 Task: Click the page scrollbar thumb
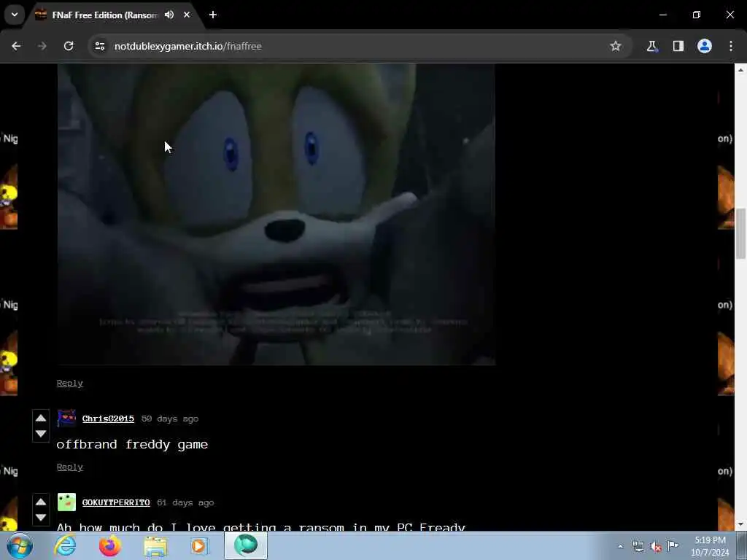pyautogui.click(x=740, y=234)
